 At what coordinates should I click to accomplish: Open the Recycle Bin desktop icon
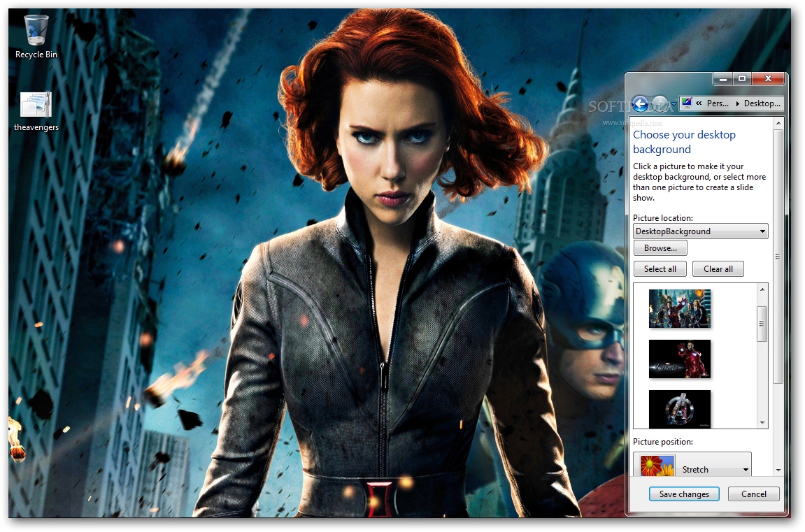pyautogui.click(x=36, y=37)
